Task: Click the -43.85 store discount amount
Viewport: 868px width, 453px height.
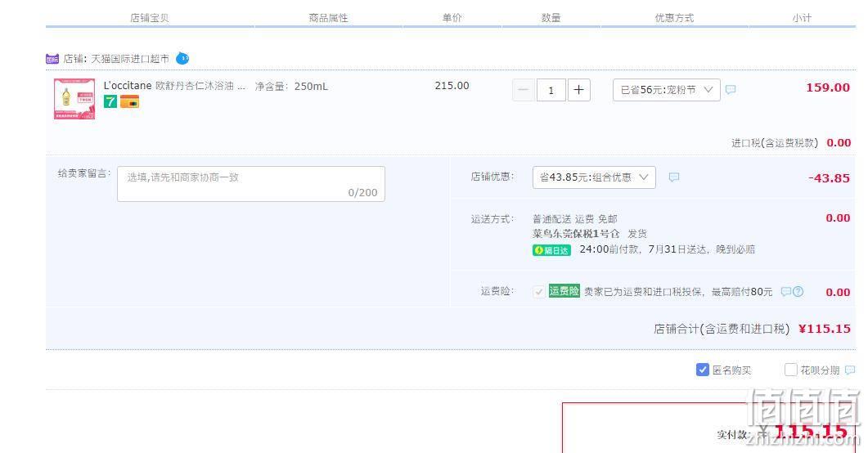Action: pyautogui.click(x=829, y=178)
